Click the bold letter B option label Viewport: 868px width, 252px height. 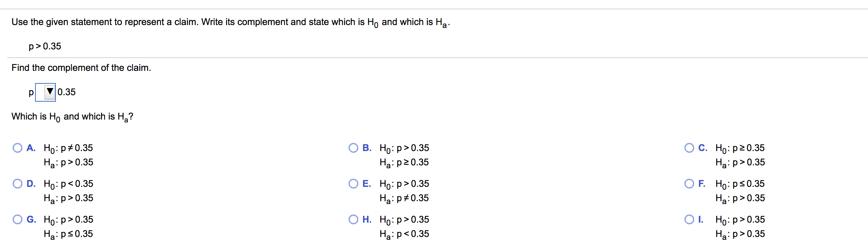(367, 147)
